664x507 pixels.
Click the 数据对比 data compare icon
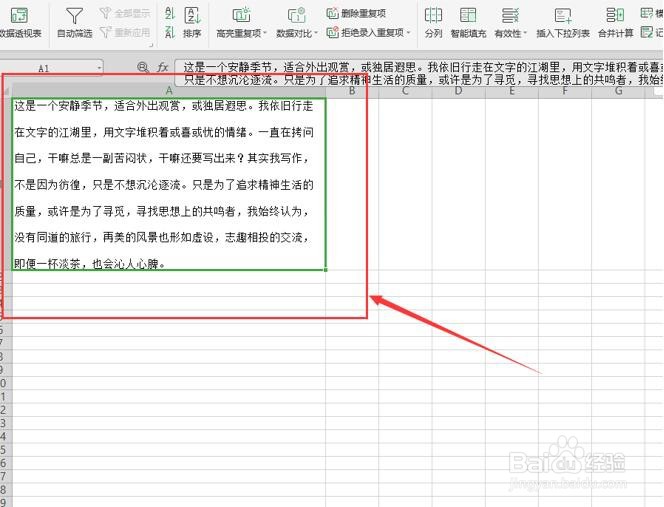[297, 16]
